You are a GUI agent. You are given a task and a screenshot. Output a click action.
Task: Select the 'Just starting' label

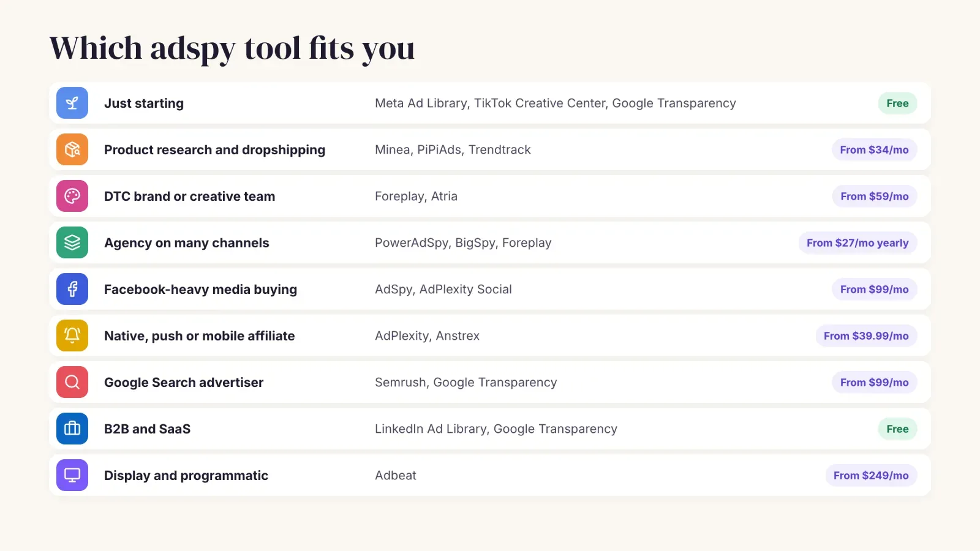pyautogui.click(x=144, y=103)
